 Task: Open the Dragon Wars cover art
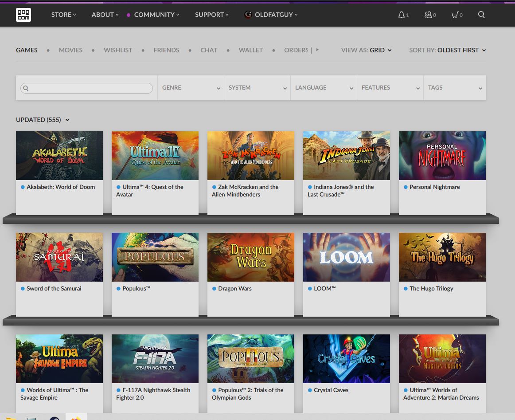coord(250,257)
